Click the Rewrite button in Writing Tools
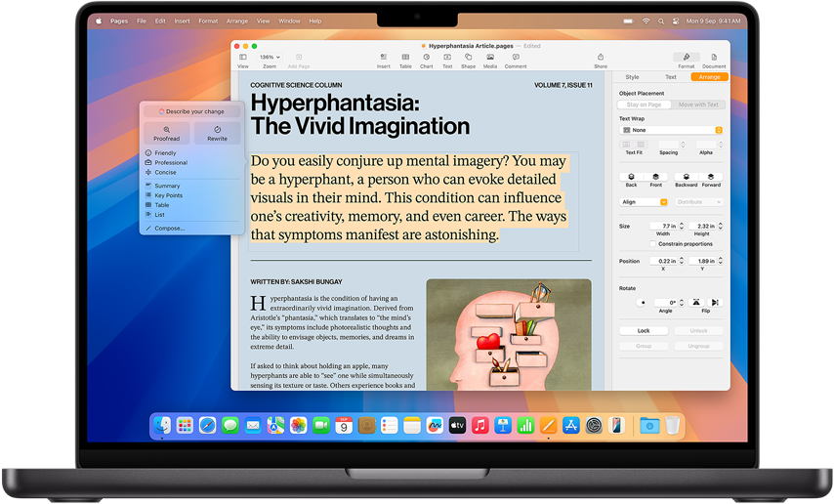Screen dimensions: 834x504 point(217,133)
